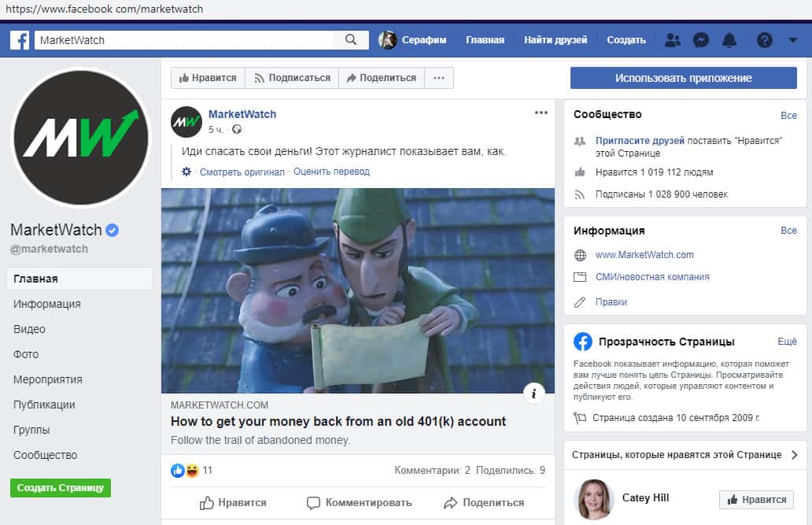The width and height of the screenshot is (812, 525).
Task: Click Оценить перевод link
Action: [x=331, y=172]
